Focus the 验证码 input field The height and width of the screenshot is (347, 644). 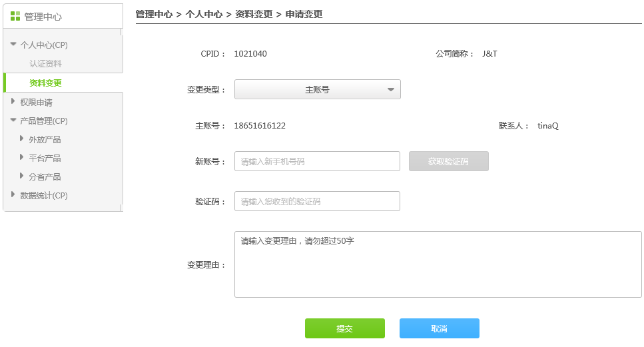point(317,201)
